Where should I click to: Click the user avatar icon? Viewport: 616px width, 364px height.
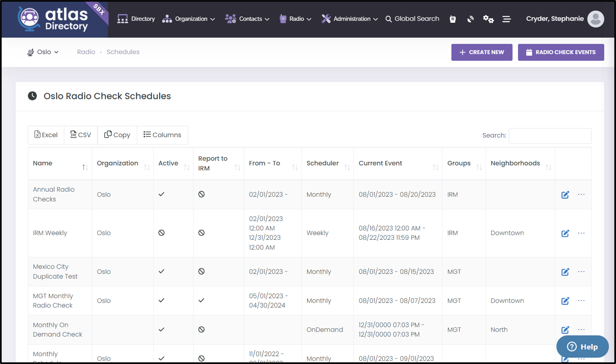tap(596, 19)
